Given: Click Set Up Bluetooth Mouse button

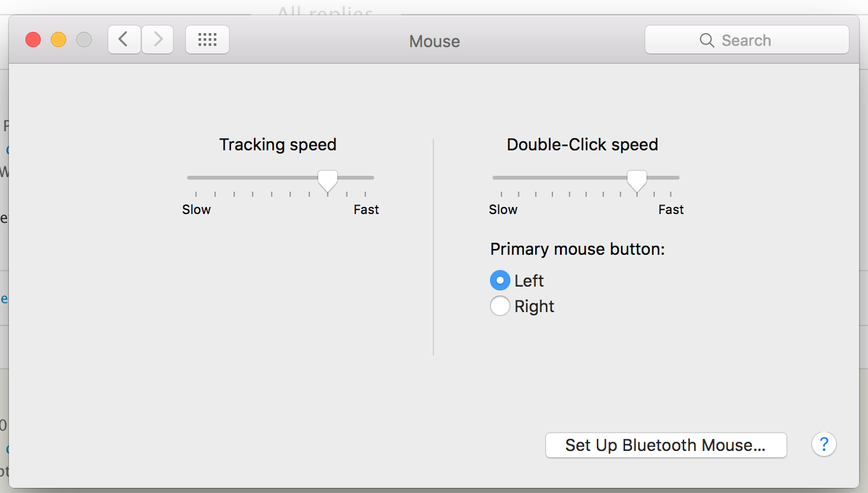Looking at the screenshot, I should point(666,445).
